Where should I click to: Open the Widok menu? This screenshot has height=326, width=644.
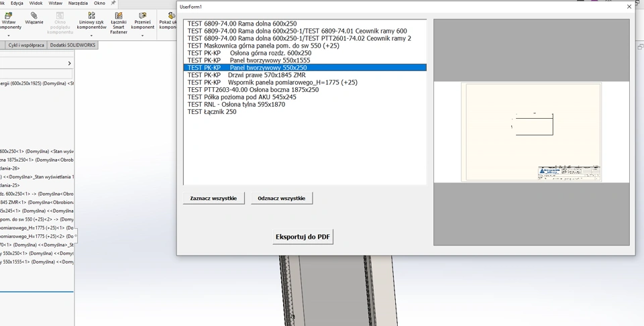36,3
